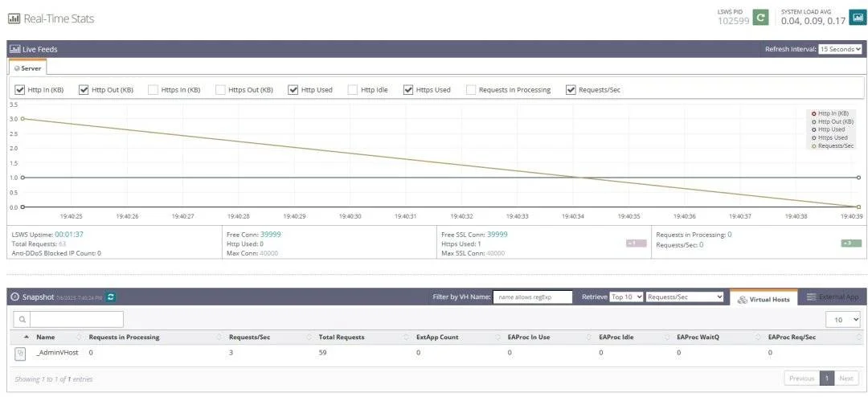Screen dimensions: 868x397
Task: Click the chart data point at 19:40:39
Action: pyautogui.click(x=858, y=207)
